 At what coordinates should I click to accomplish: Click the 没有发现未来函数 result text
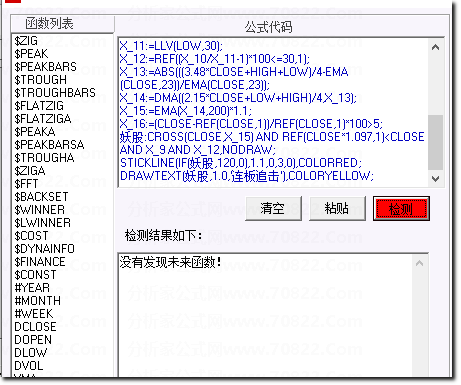[170, 263]
